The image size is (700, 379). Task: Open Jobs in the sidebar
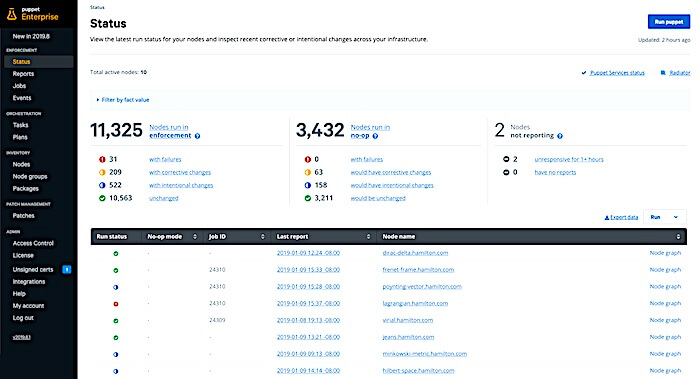coord(19,86)
